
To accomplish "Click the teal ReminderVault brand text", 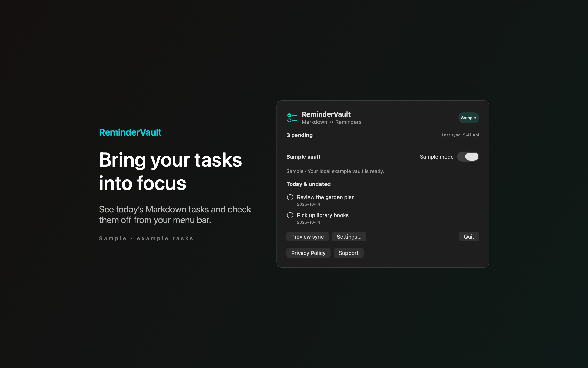I will pos(130,132).
